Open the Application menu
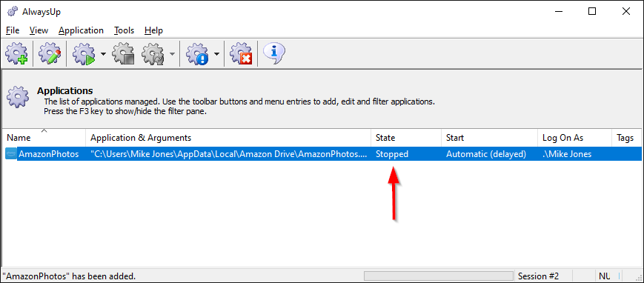Screen dimensions: 644x283 click(x=81, y=30)
